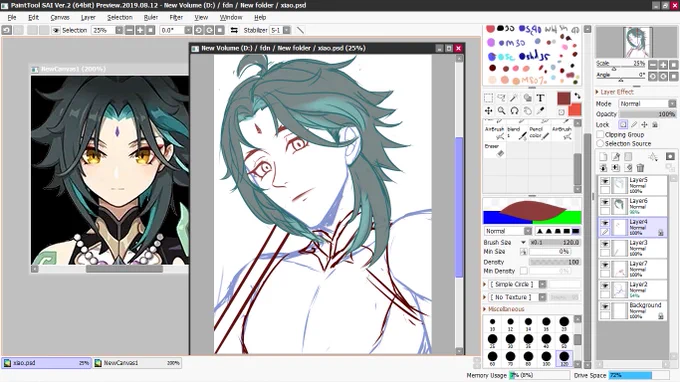Select the Hand pan tool
The width and height of the screenshot is (680, 382).
pyautogui.click(x=527, y=111)
